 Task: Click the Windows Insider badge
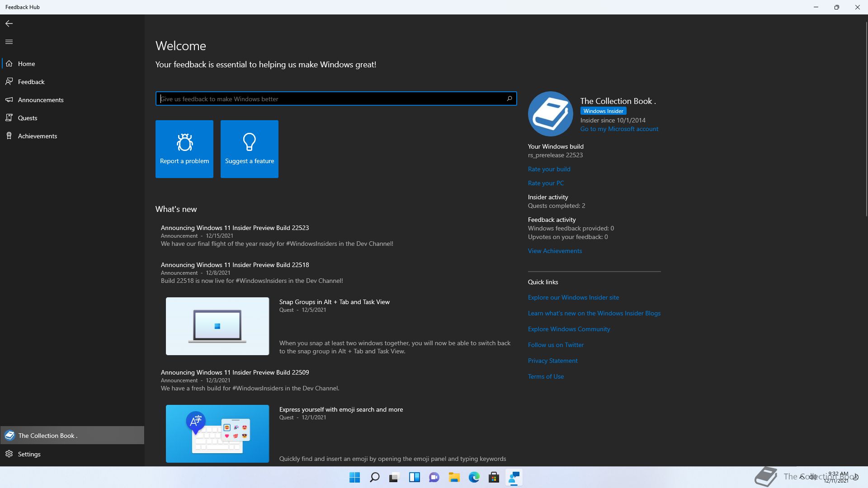point(603,111)
